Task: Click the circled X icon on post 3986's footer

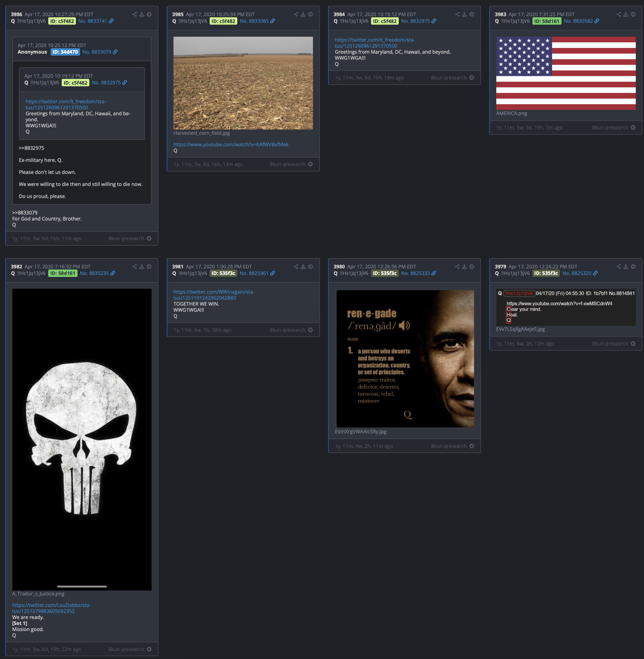Action: [x=149, y=238]
